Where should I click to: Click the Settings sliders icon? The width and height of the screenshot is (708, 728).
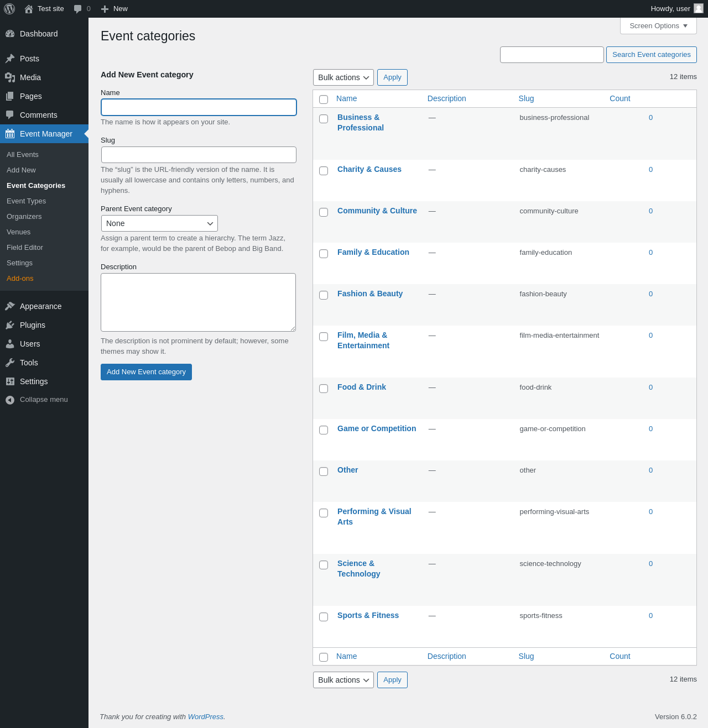(10, 381)
